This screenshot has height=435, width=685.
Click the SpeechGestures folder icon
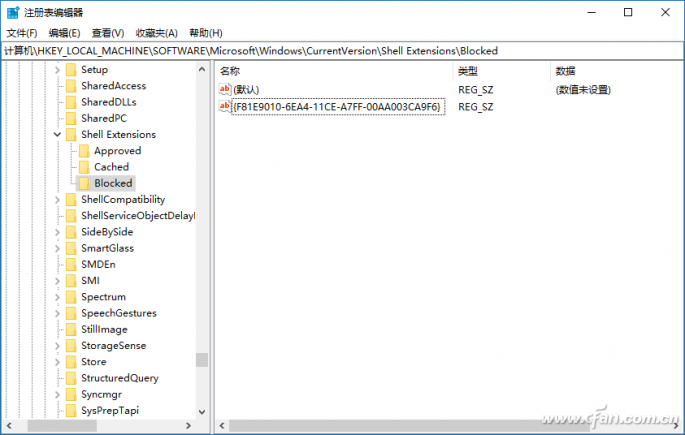(71, 313)
